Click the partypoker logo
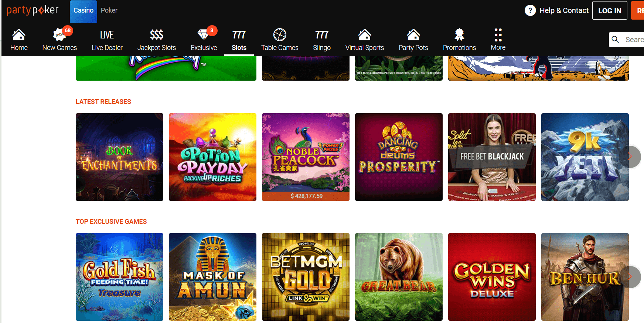644x323 pixels. point(33,10)
